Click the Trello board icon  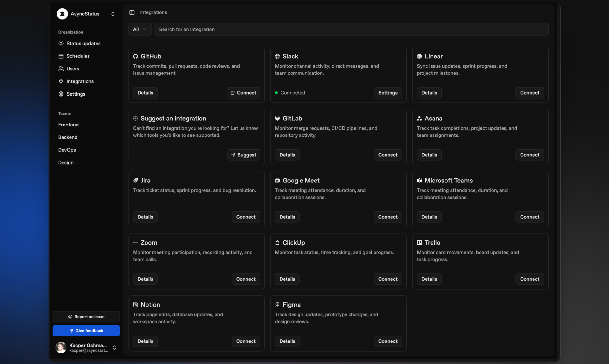[x=419, y=243]
